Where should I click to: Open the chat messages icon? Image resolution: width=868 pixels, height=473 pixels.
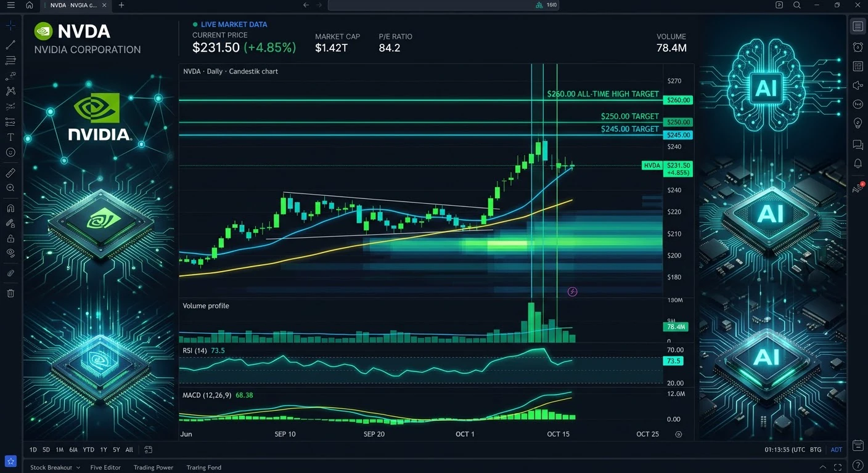coord(858,145)
